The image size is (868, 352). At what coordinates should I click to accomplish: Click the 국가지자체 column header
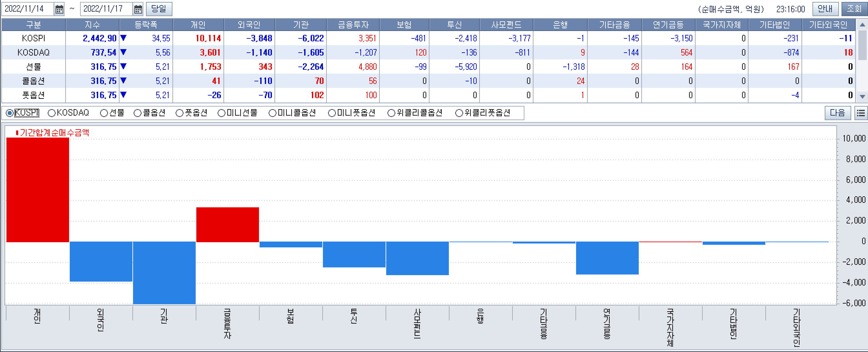click(x=722, y=25)
